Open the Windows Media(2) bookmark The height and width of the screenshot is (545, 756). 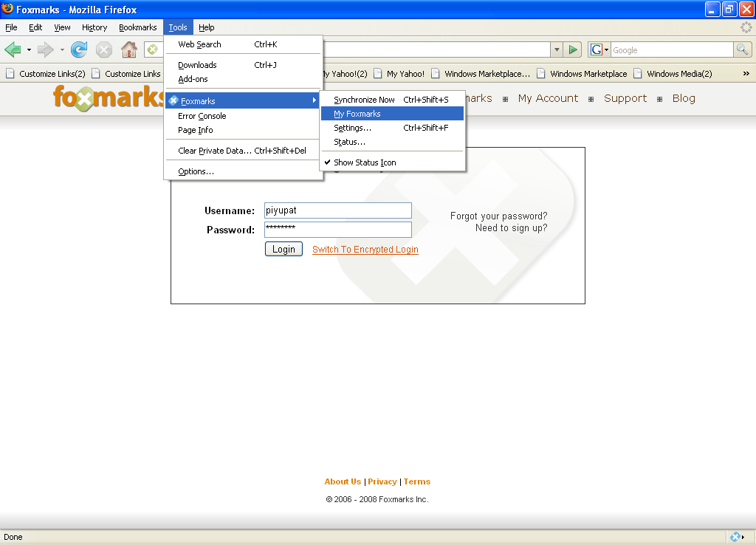point(673,74)
